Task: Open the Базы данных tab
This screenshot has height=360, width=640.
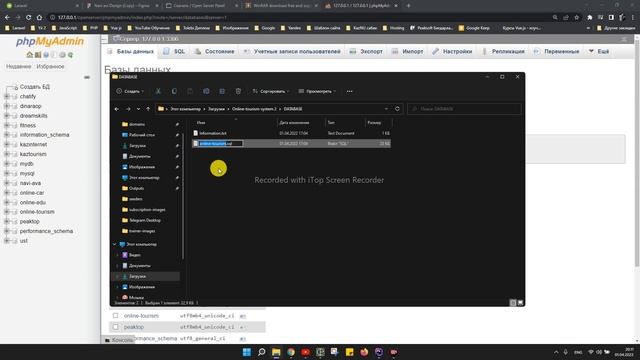Action: [131, 51]
